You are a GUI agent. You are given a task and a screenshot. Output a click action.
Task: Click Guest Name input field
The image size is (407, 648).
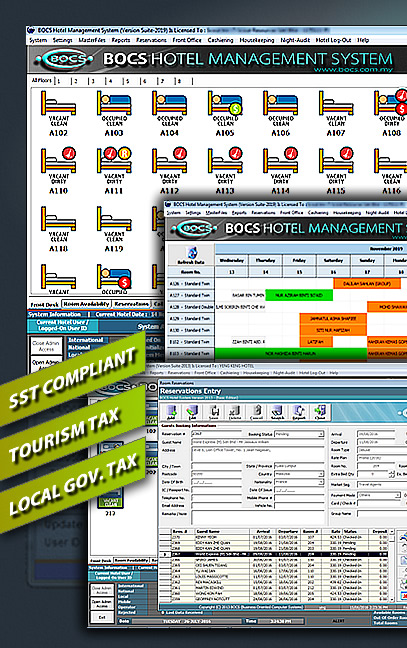pyautogui.click(x=258, y=442)
